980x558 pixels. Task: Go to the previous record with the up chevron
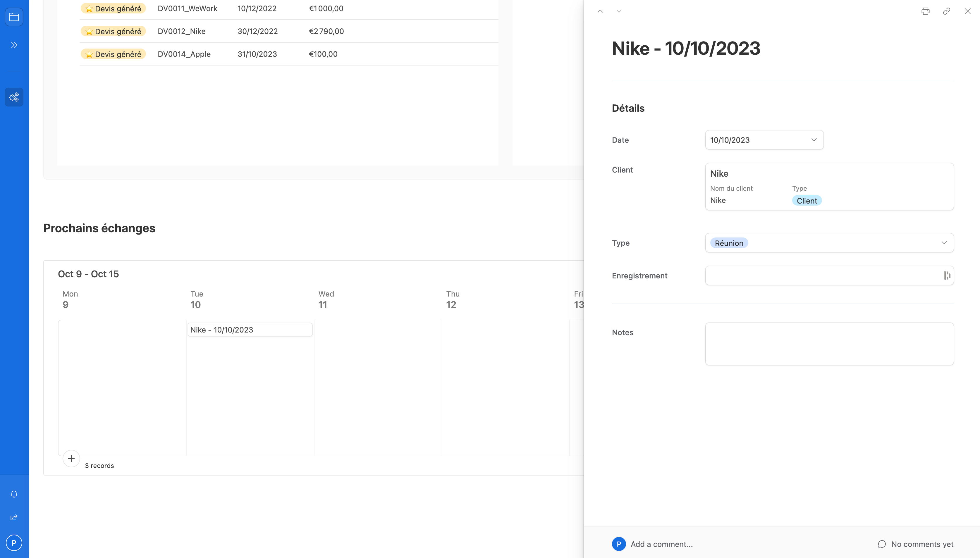(x=600, y=11)
